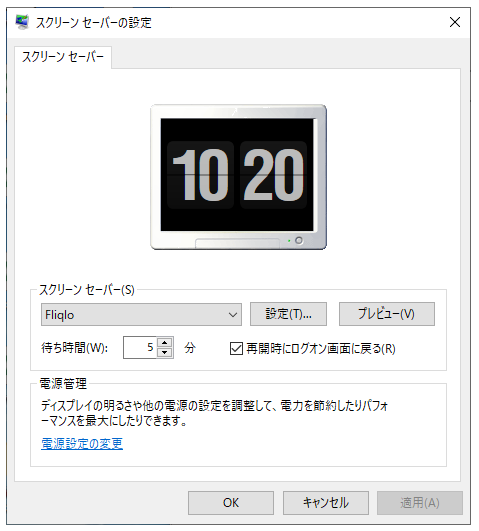Click the monitor power button in preview
Screen dimensions: 479x531
point(299,240)
